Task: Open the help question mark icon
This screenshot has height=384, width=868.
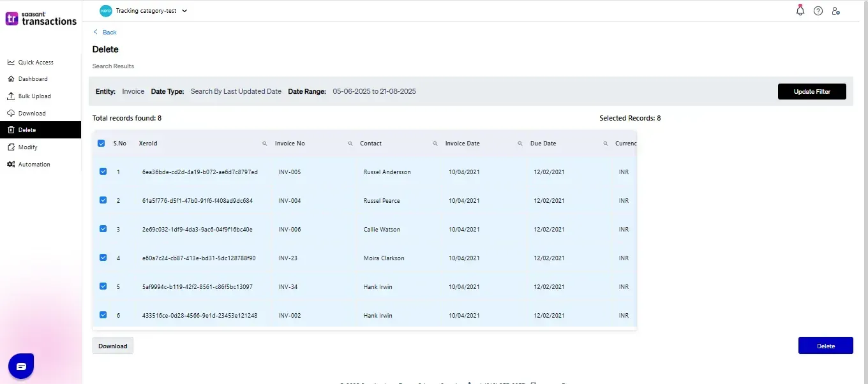Action: pyautogui.click(x=818, y=11)
